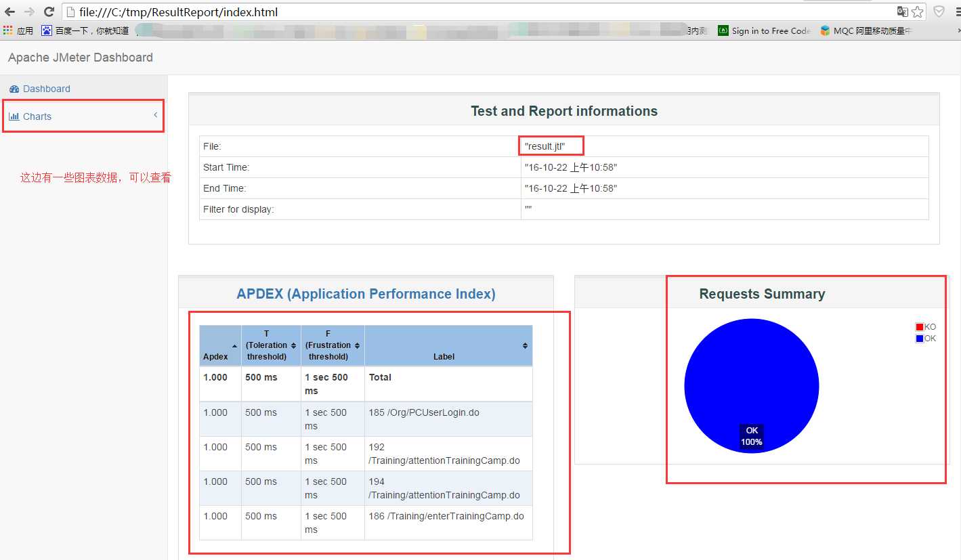This screenshot has width=961, height=560.
Task: Open the Sign in to Free Code bookmark
Action: tap(764, 30)
